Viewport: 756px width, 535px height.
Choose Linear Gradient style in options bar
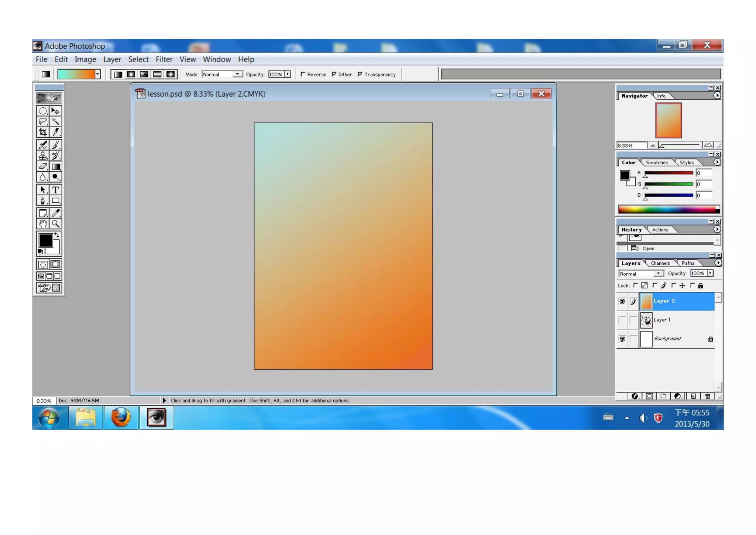[x=118, y=74]
